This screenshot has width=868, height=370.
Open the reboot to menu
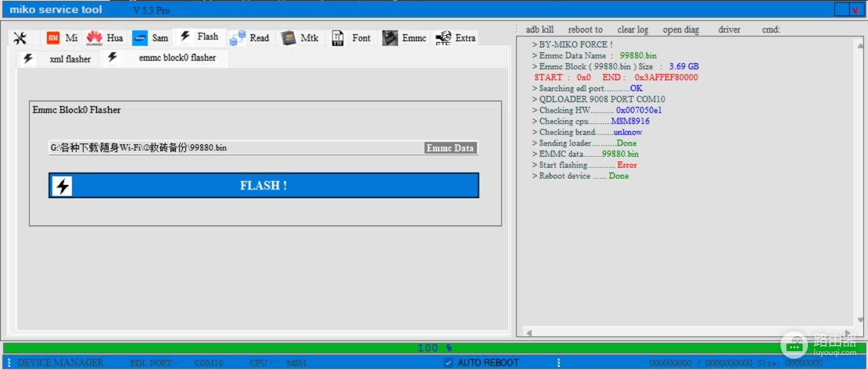click(585, 29)
